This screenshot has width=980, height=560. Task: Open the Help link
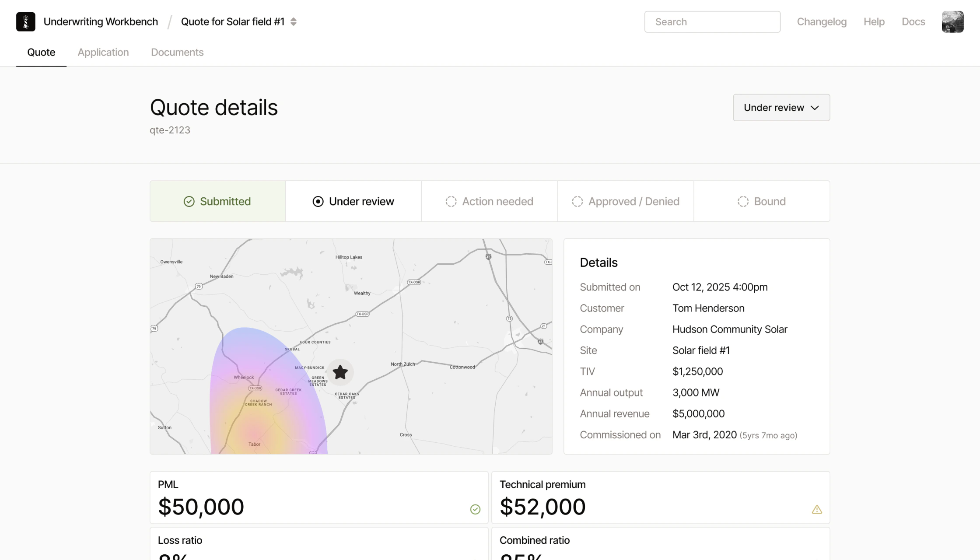click(874, 22)
